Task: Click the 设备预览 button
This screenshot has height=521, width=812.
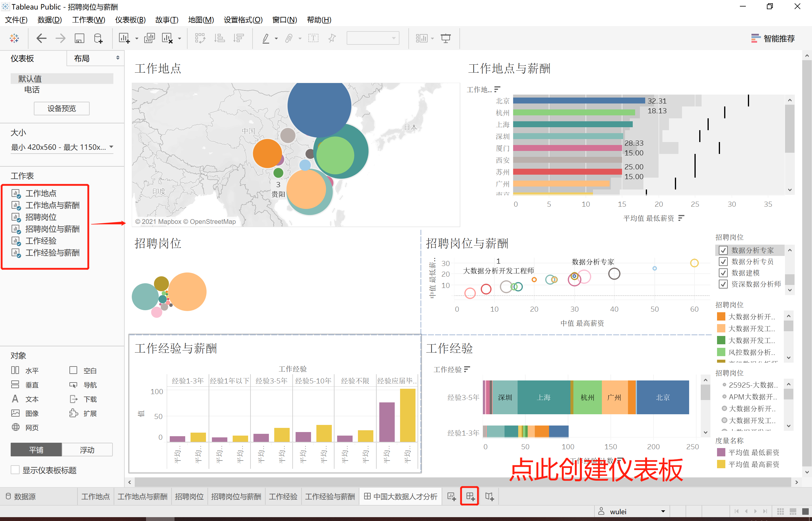Action: click(x=62, y=108)
